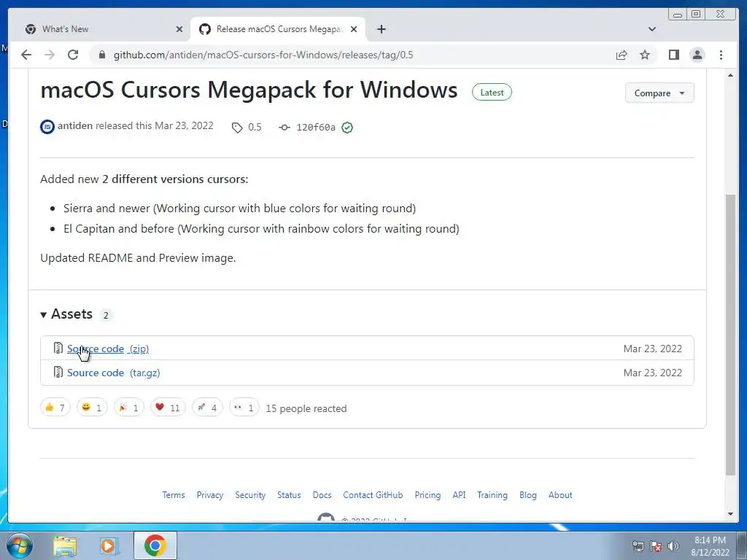Screen dimensions: 747x560
Task: Open the Privacy footer link
Action: [210, 495]
